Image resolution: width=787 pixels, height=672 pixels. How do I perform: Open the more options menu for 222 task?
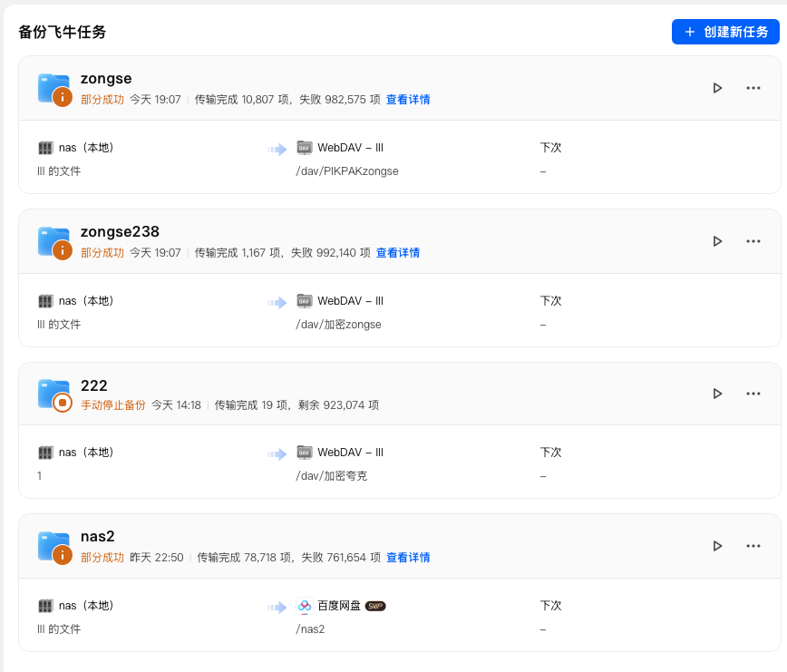point(753,394)
